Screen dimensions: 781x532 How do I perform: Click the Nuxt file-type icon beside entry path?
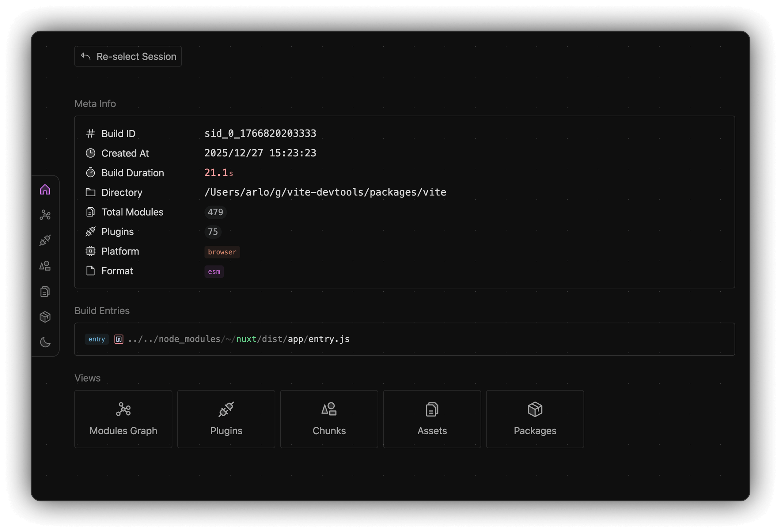[119, 339]
